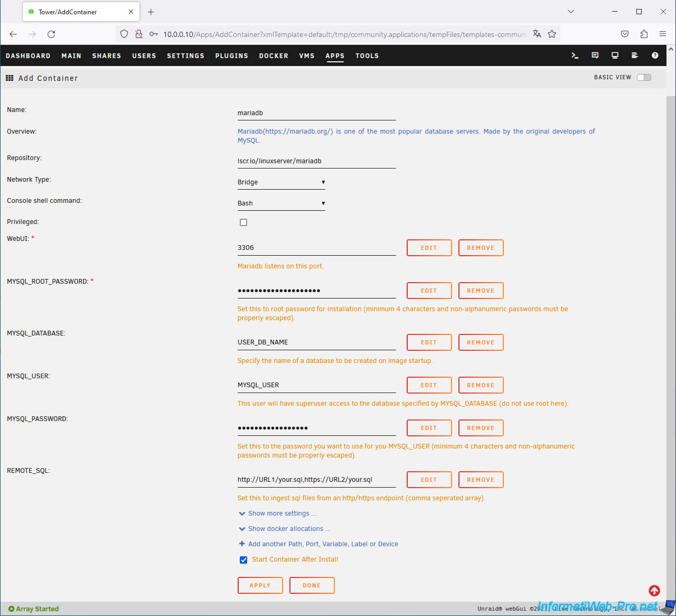Click the help question mark icon
Screen dimensions: 676x616
pyautogui.click(x=655, y=55)
